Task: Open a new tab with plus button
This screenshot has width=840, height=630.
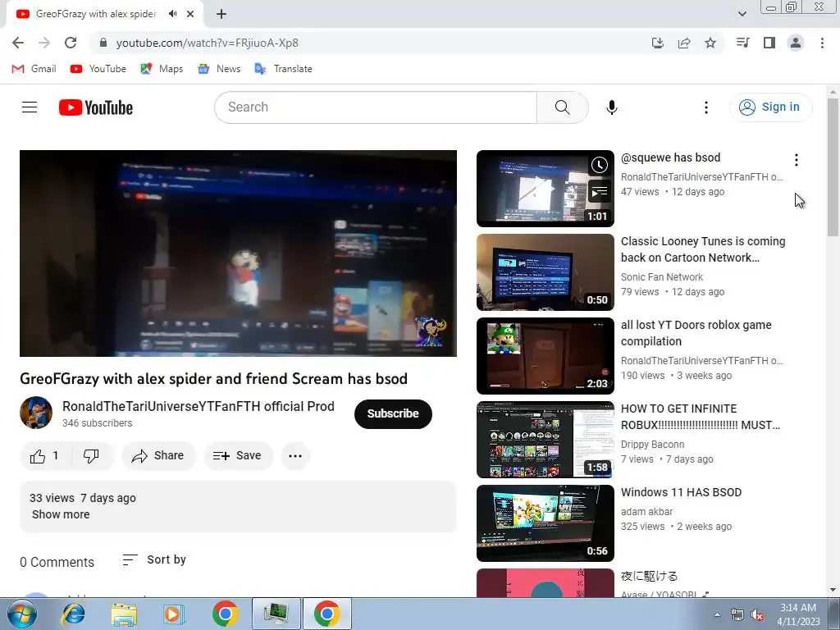Action: click(221, 14)
